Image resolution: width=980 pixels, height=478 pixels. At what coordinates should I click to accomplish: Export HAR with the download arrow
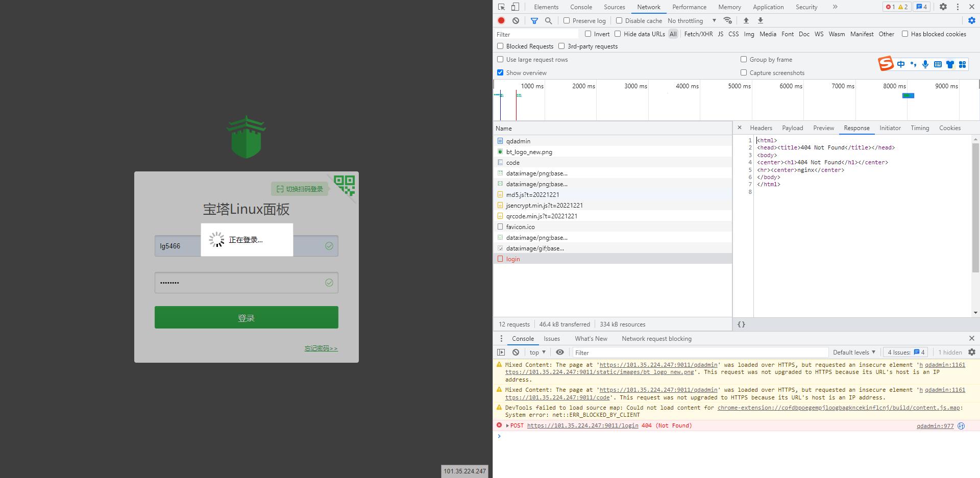[x=761, y=20]
